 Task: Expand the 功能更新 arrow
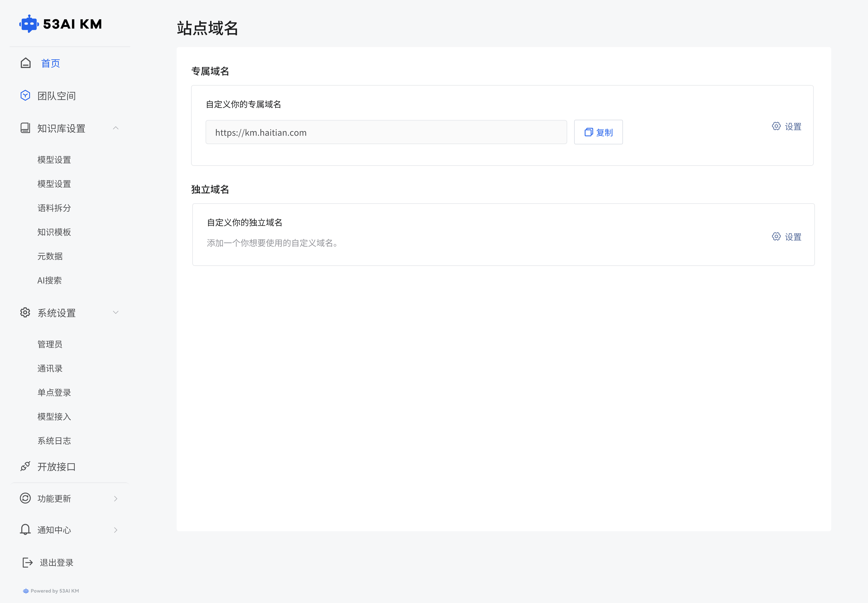point(116,498)
